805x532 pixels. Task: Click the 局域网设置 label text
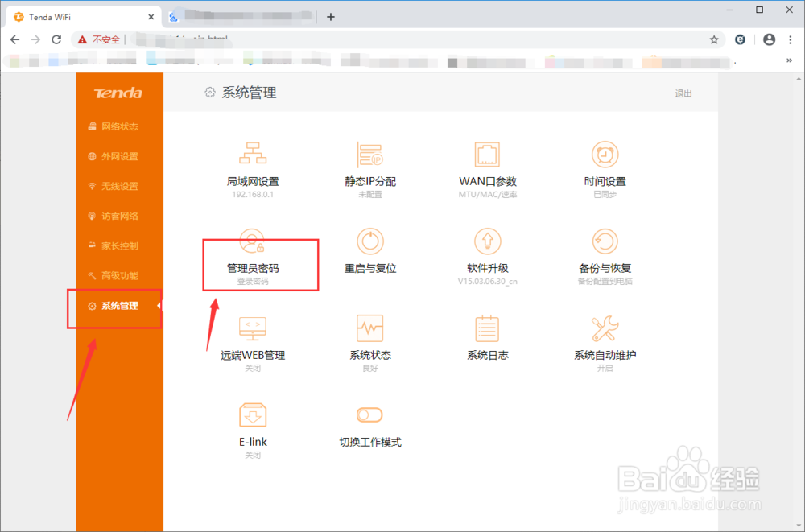(253, 181)
